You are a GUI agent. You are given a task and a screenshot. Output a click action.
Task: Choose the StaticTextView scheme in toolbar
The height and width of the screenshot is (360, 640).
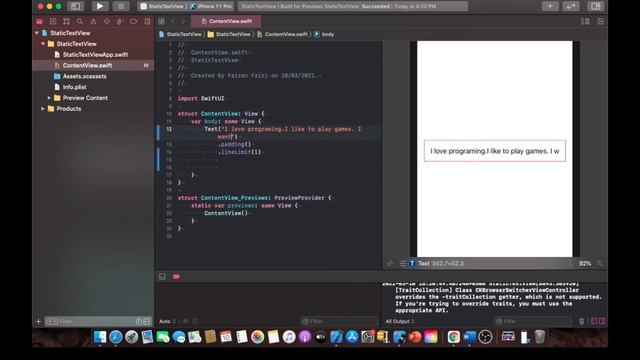click(x=162, y=6)
